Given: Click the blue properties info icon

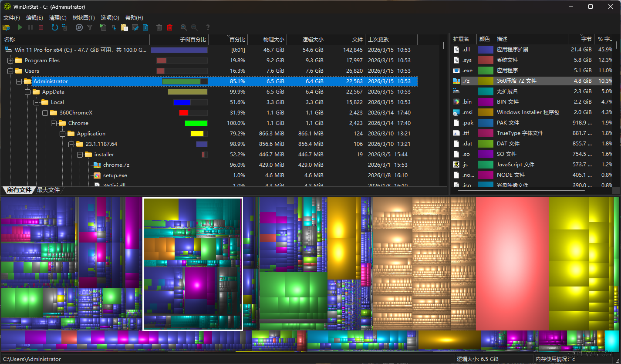Looking at the screenshot, I should click(x=145, y=27).
